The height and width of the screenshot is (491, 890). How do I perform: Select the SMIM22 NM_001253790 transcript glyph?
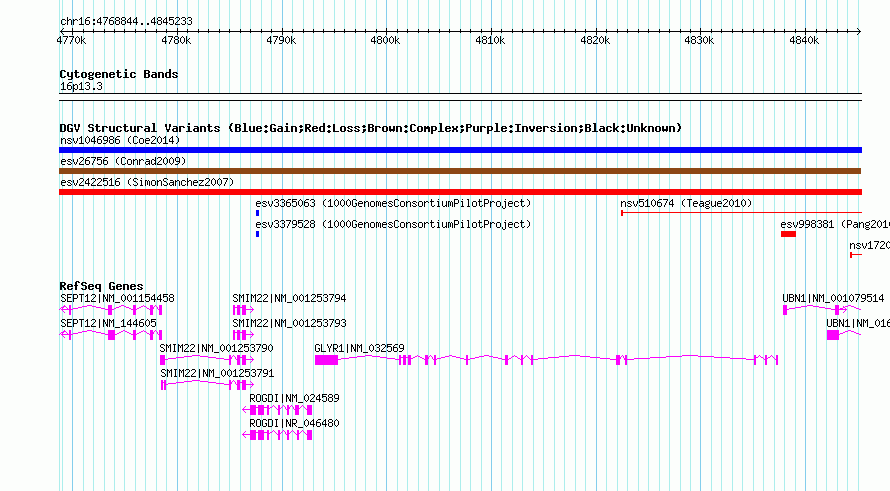coord(207,360)
